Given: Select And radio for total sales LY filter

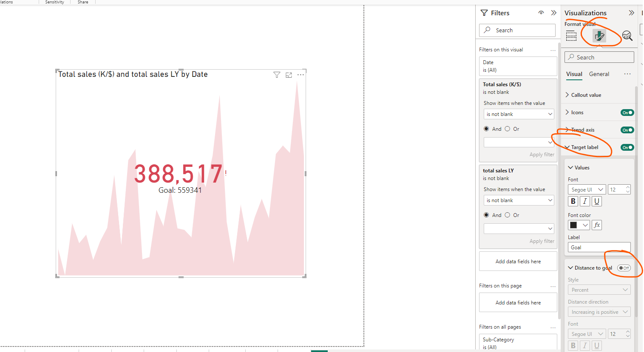Looking at the screenshot, I should point(486,215).
